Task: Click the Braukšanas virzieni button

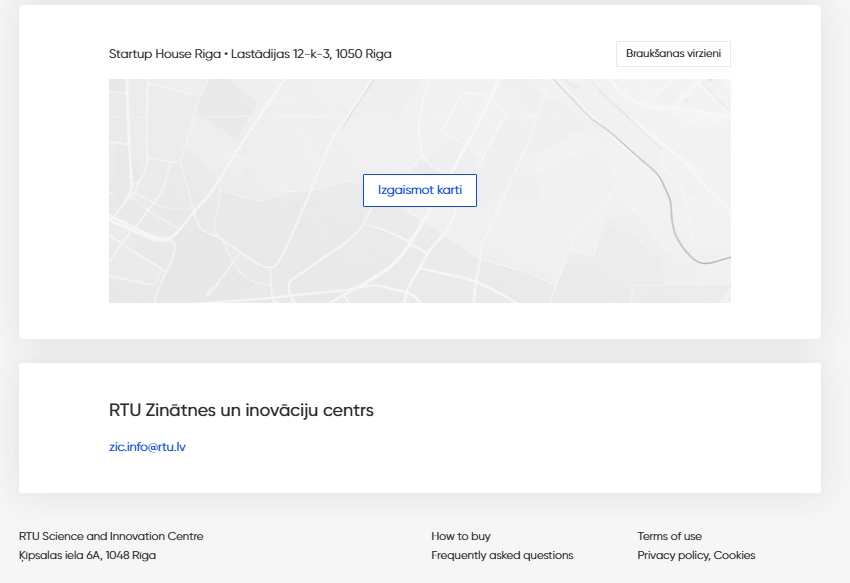Action: [x=673, y=54]
